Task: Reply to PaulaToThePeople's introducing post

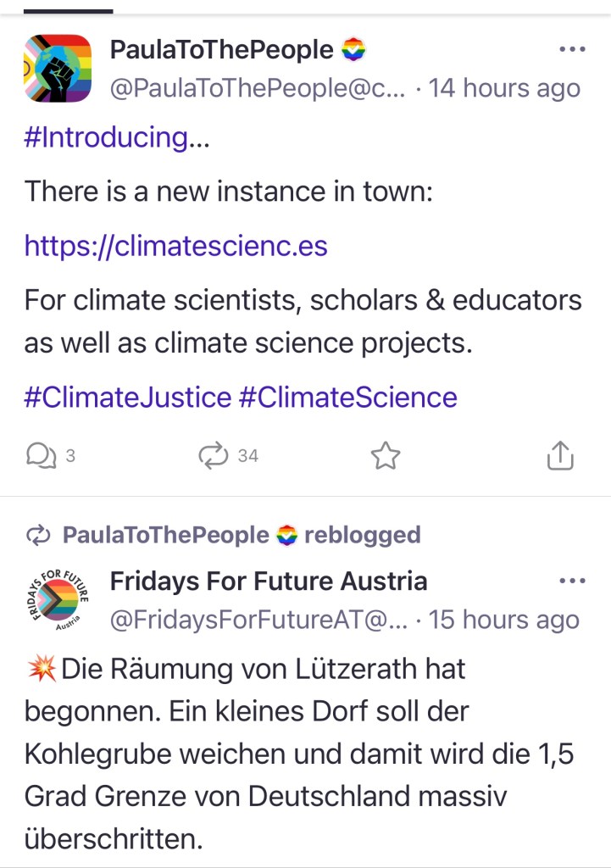Action: coord(40,456)
